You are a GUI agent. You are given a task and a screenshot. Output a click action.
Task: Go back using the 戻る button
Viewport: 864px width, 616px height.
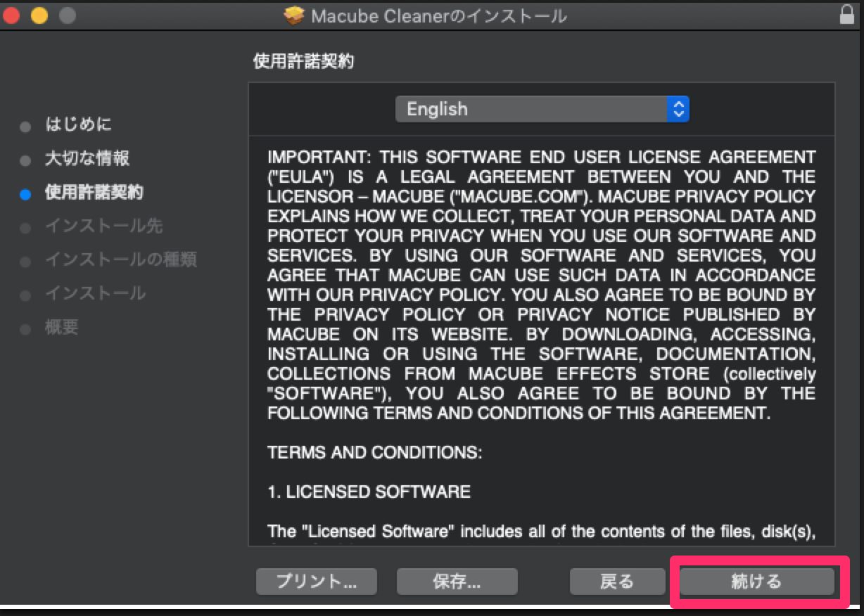(616, 582)
